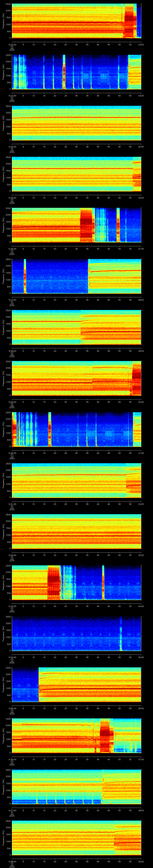The width and height of the screenshot is (153, 868).
Task: Select the spectrogram panel starting at 9:32:00
Action: point(76,532)
